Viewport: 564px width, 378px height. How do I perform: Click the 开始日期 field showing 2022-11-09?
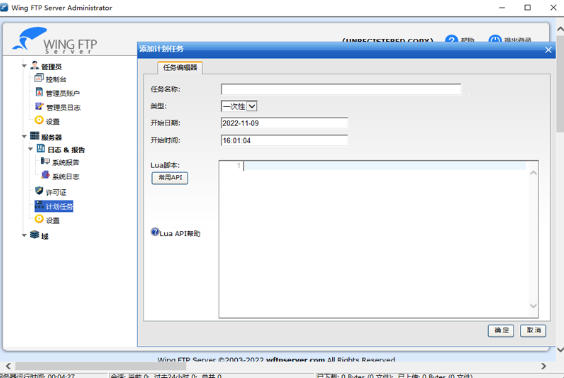(x=284, y=123)
